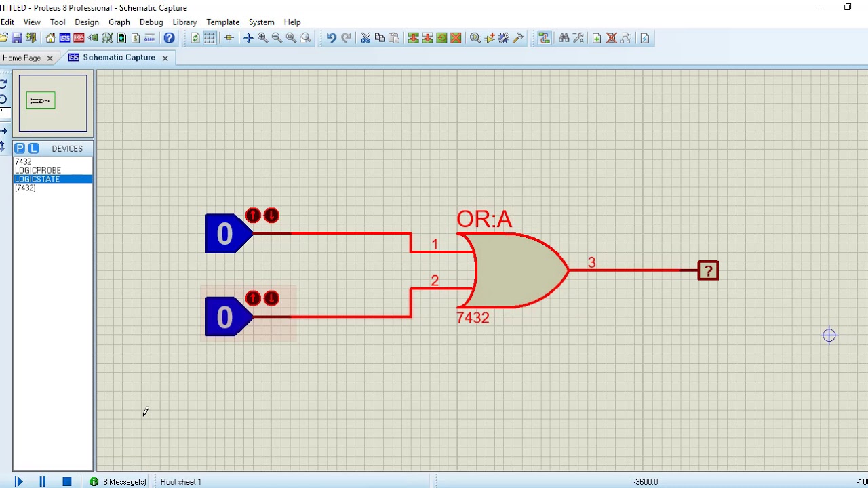Image resolution: width=868 pixels, height=488 pixels.
Task: Click the blue Help question mark icon
Action: (169, 38)
